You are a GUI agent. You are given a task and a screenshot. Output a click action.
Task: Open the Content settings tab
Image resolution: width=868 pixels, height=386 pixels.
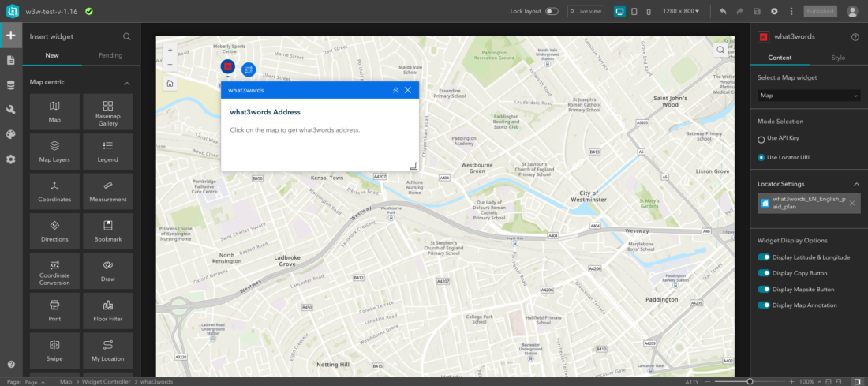click(780, 58)
